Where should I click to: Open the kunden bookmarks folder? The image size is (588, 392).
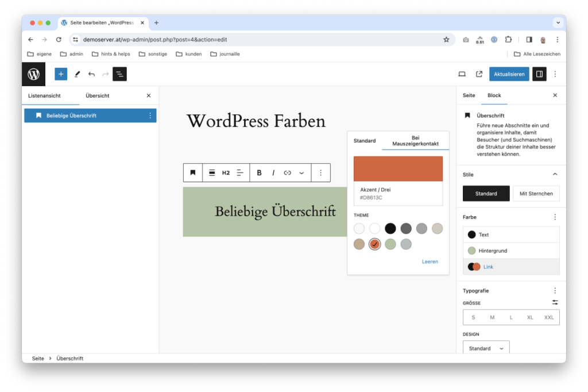click(189, 53)
